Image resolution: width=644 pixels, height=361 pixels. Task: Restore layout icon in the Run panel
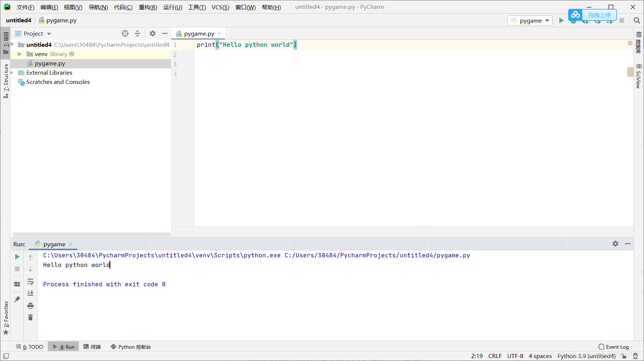coord(17,284)
